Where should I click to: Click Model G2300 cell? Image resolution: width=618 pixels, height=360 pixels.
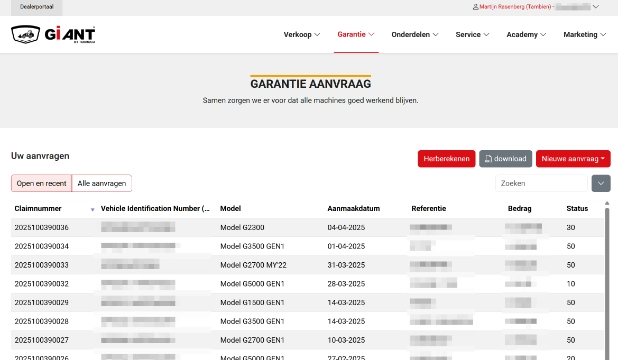click(242, 228)
